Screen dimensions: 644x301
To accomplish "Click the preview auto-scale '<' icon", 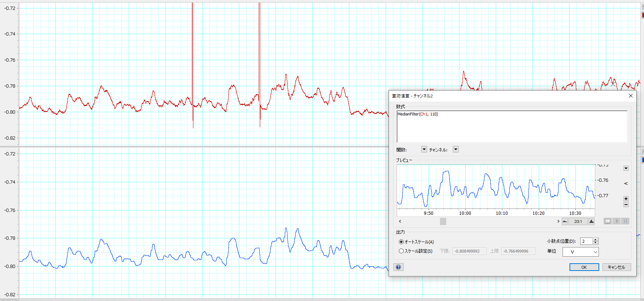I will pos(626,183).
